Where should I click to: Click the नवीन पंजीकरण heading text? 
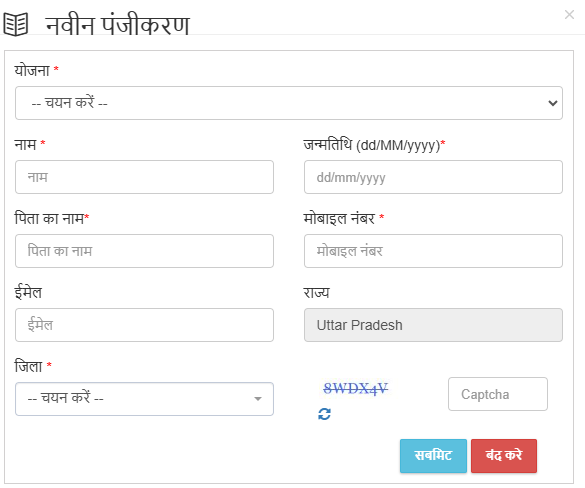[118, 25]
